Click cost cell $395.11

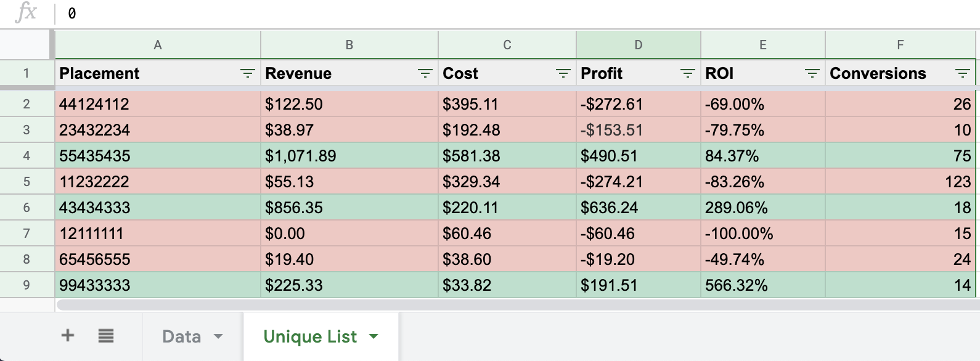tap(507, 104)
